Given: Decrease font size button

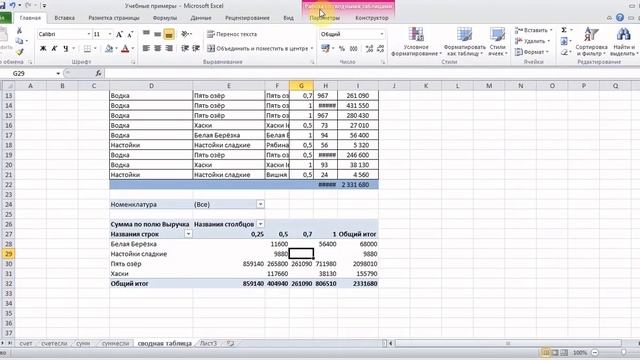Looking at the screenshot, I should pos(130,34).
